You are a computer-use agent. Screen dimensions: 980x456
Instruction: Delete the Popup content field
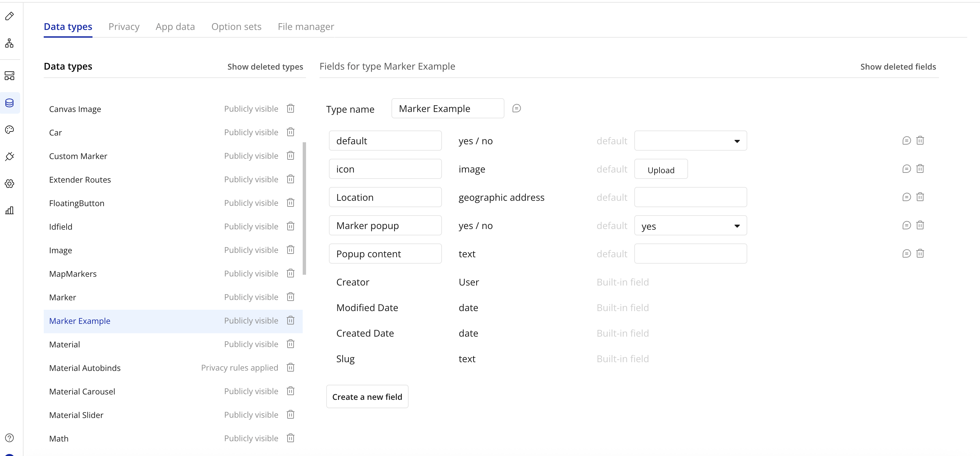click(x=920, y=253)
